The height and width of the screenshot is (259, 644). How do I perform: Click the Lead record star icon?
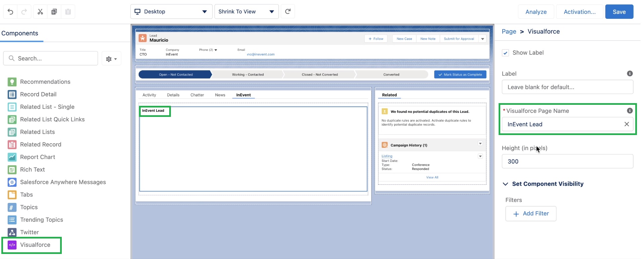143,38
